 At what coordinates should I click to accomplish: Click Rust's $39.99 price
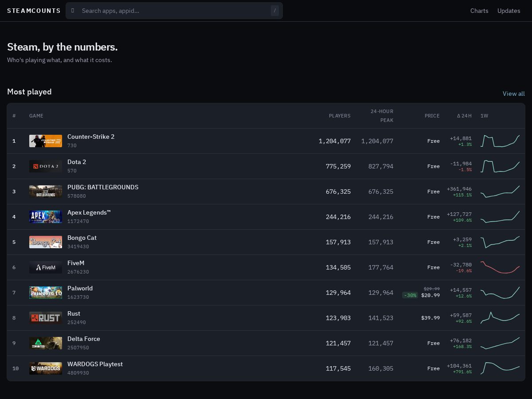430,318
